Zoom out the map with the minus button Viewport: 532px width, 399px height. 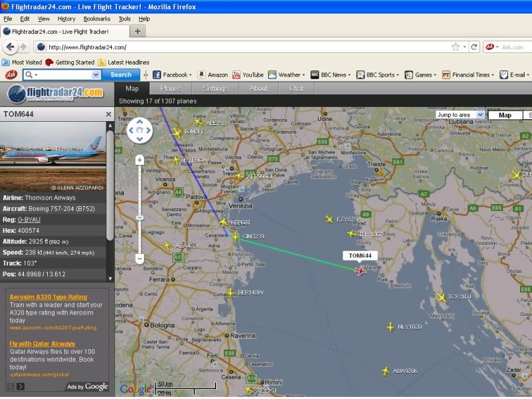pyautogui.click(x=140, y=259)
